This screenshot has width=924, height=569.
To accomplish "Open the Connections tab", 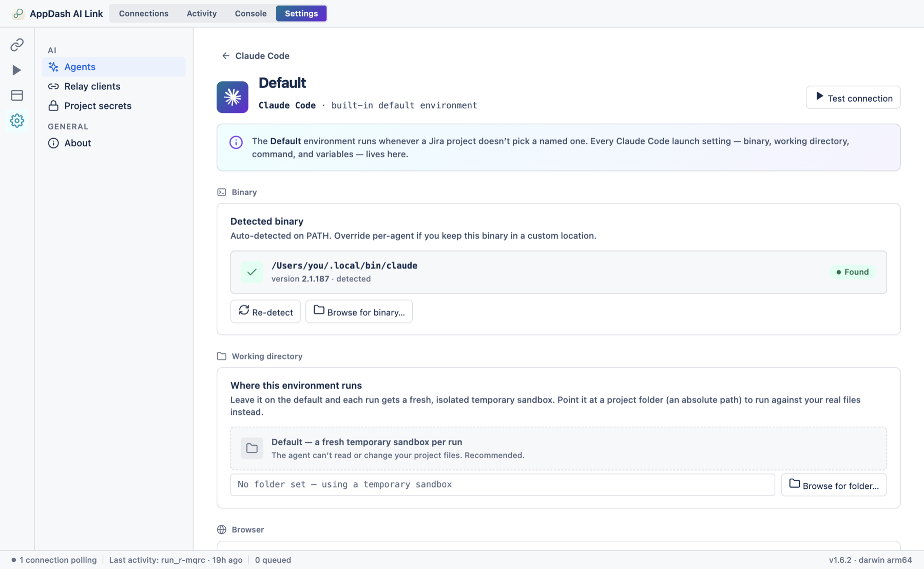I will [x=143, y=13].
